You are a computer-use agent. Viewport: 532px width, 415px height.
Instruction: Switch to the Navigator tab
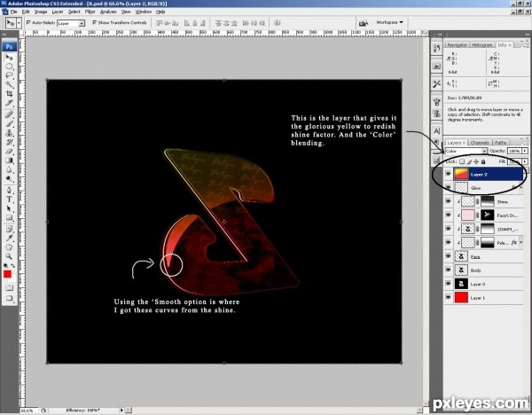pyautogui.click(x=457, y=45)
